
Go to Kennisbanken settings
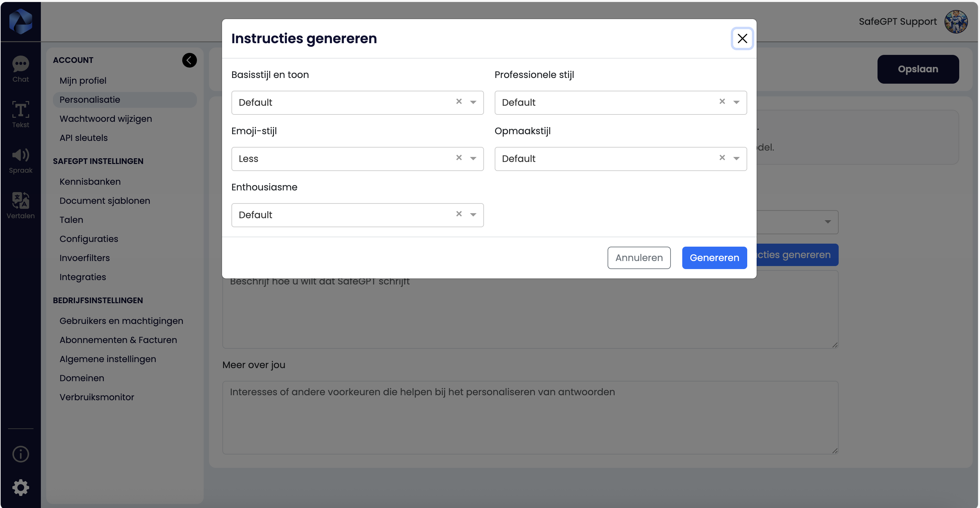tap(90, 182)
